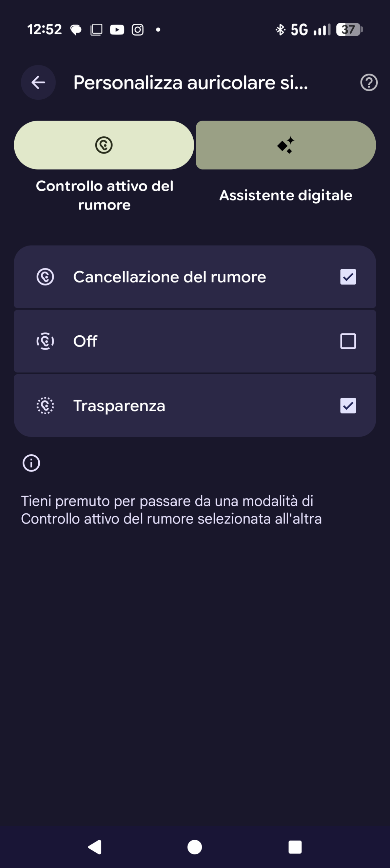Tap the Cancellazione del rumore label
The image size is (390, 868).
[170, 277]
